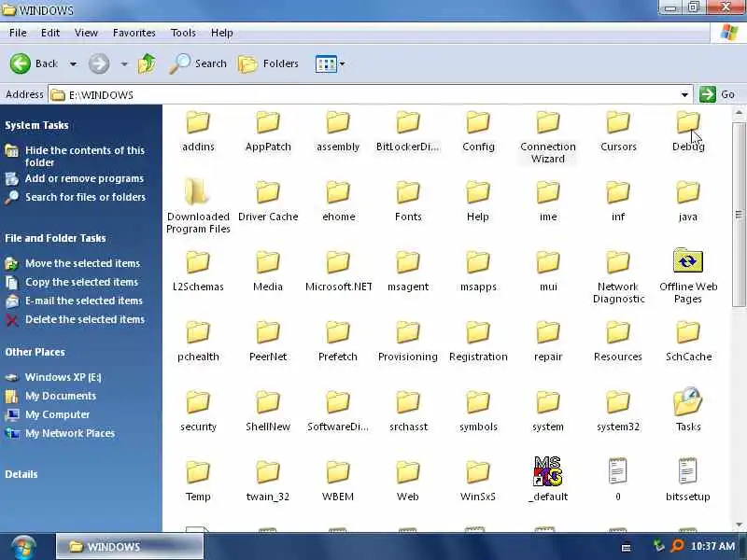747x560 pixels.
Task: Click the scrollbar down arrow
Action: pyautogui.click(x=739, y=525)
